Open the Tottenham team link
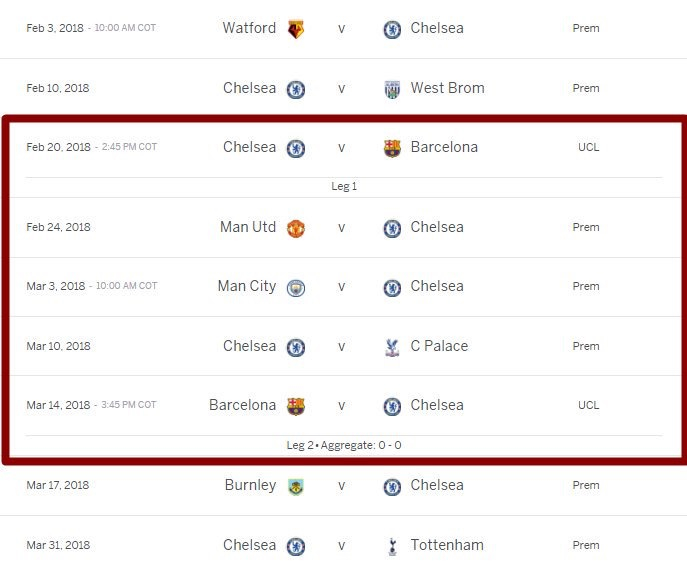This screenshot has height=567, width=687. [447, 545]
